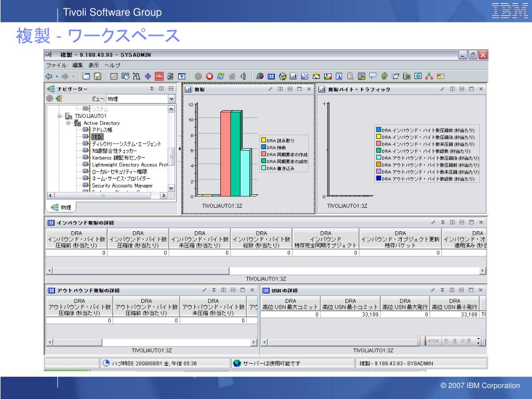
Task: Open the ファイル menu
Action: click(56, 65)
